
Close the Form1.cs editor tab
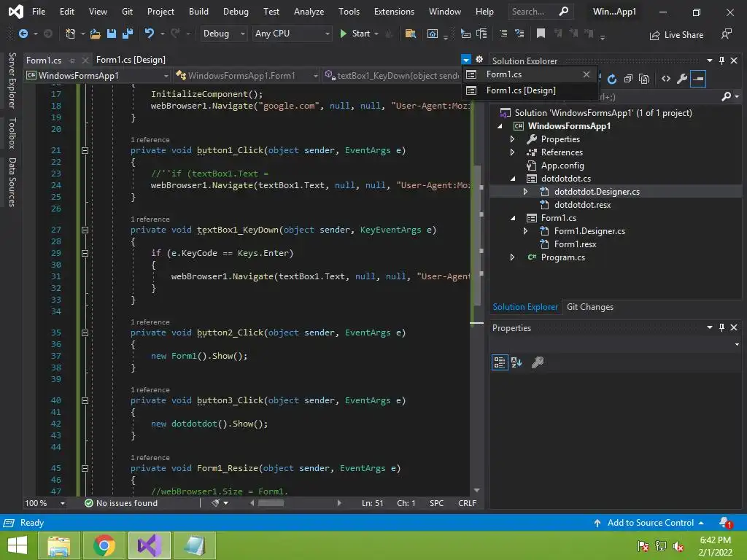coord(85,61)
